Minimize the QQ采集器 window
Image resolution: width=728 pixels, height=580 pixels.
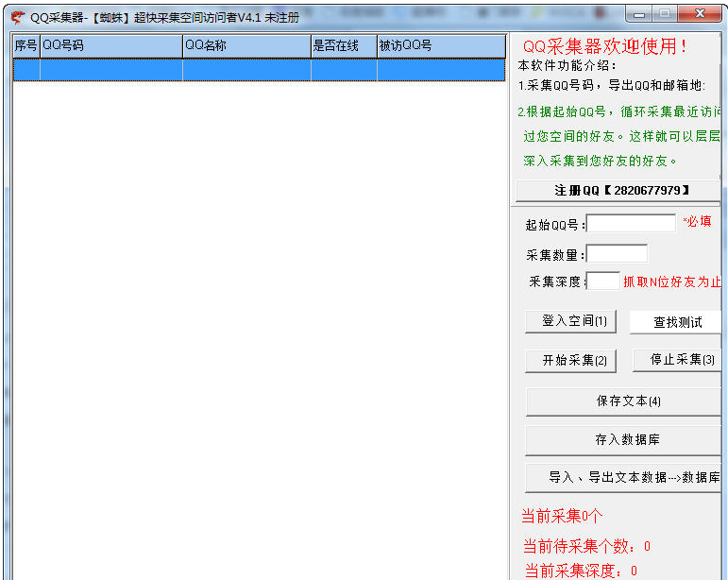click(x=639, y=14)
